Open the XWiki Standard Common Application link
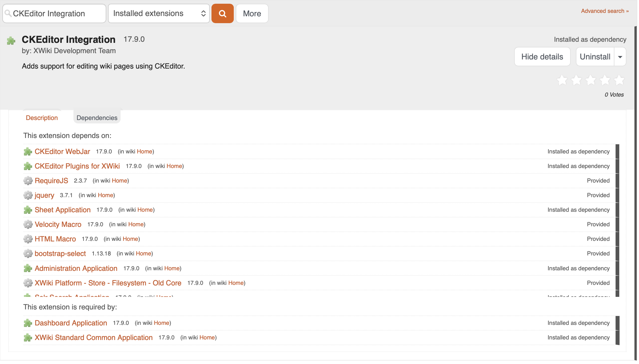639x364 pixels. coord(93,337)
